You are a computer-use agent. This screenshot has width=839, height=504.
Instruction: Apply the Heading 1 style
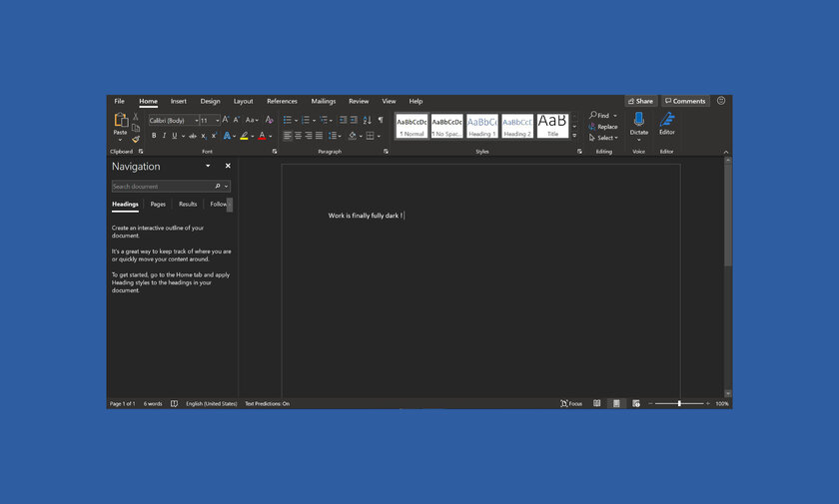click(x=482, y=126)
